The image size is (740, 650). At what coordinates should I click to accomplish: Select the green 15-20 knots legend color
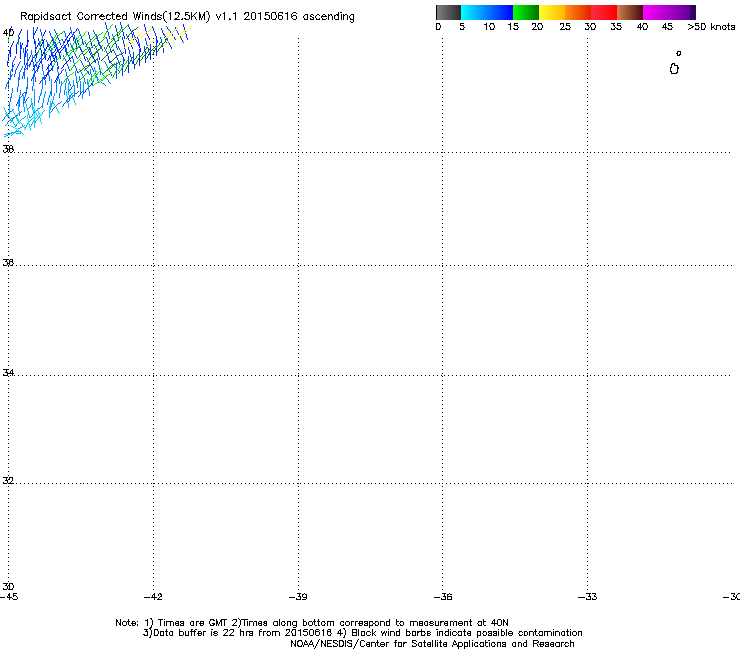[x=526, y=12]
